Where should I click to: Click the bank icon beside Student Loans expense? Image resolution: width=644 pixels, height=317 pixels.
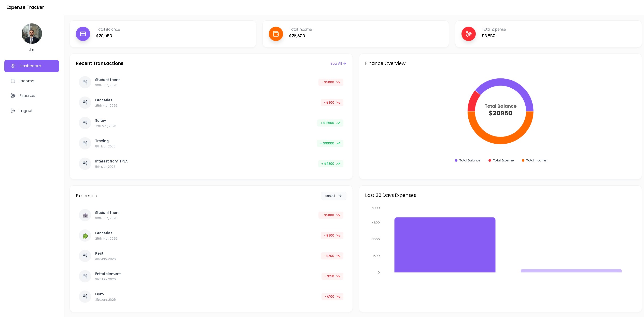click(x=85, y=215)
